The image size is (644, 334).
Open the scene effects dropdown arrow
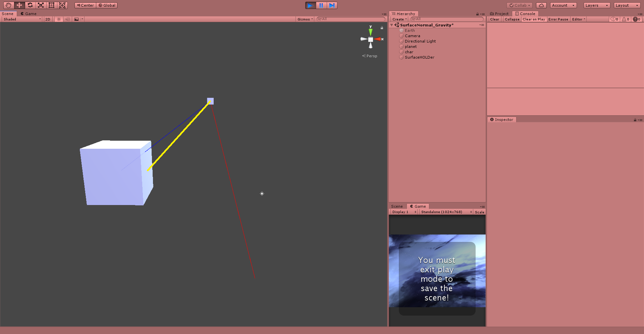tap(82, 19)
